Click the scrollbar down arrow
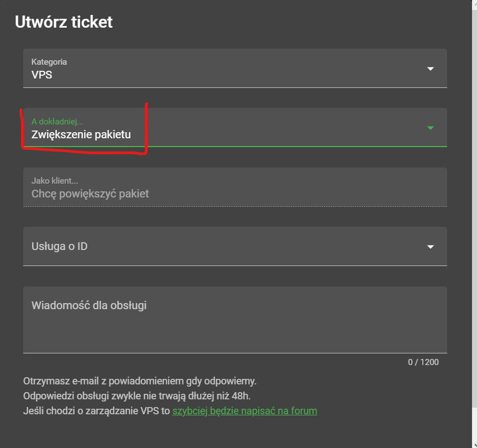Viewport: 477px width, 448px height. [474, 444]
